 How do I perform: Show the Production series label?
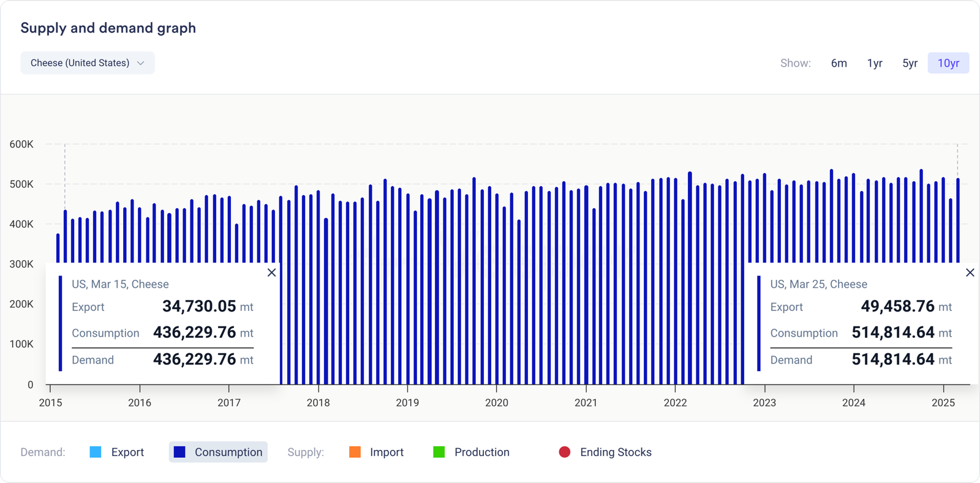(481, 452)
